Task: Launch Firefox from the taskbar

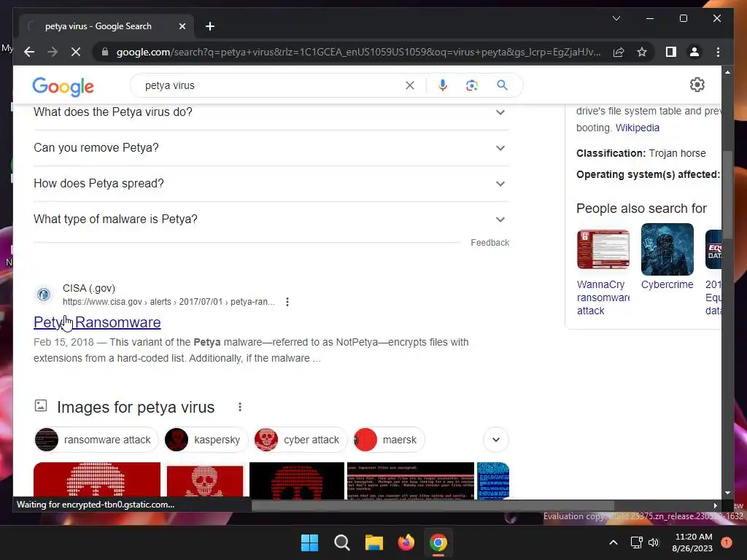Action: pyautogui.click(x=406, y=542)
